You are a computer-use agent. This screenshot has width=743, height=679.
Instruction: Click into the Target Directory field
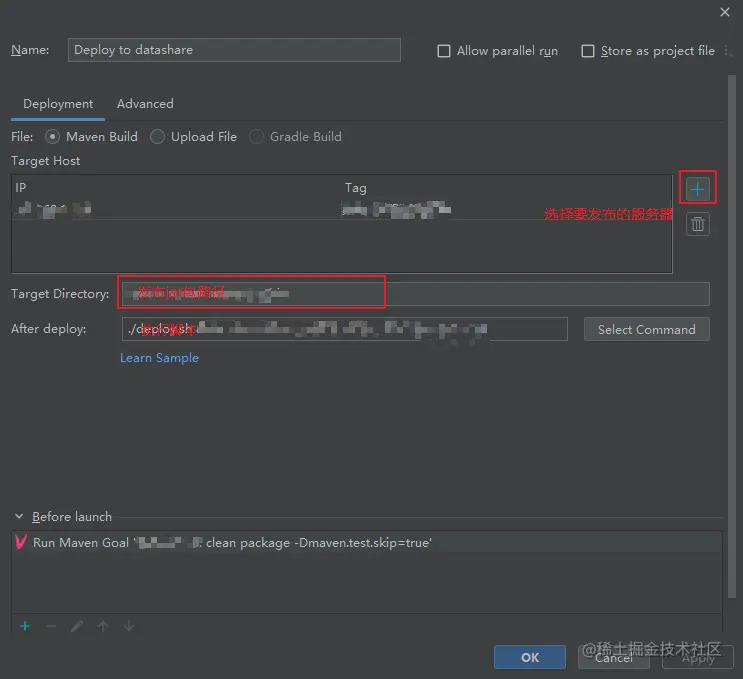pyautogui.click(x=416, y=294)
